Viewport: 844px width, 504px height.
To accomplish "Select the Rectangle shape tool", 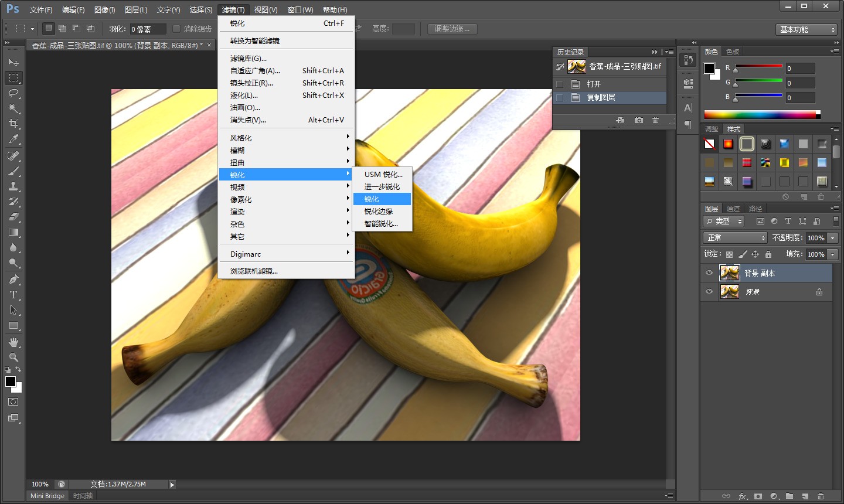I will point(13,325).
